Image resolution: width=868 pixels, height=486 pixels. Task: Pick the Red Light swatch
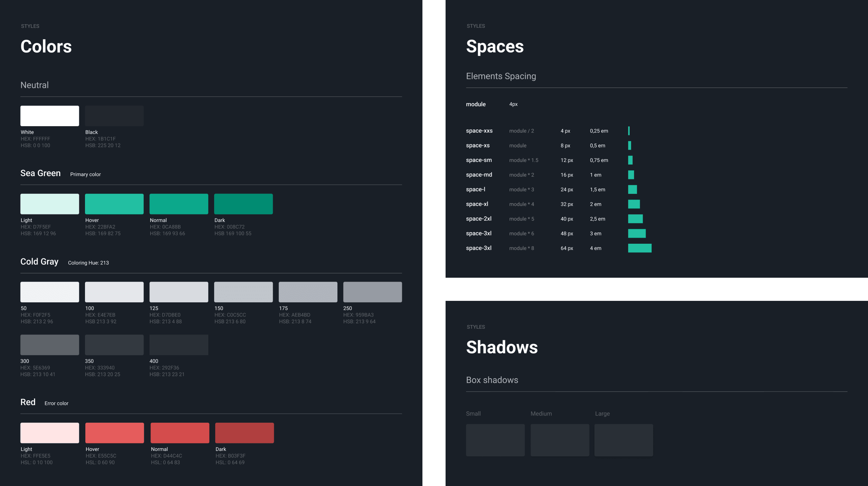pos(50,433)
